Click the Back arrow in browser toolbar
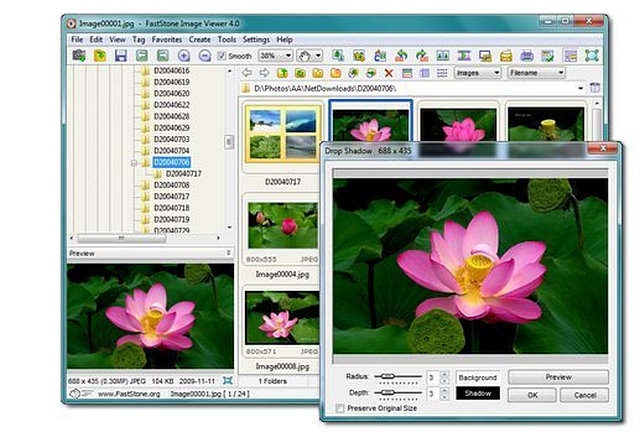The image size is (640, 438). coord(247,73)
